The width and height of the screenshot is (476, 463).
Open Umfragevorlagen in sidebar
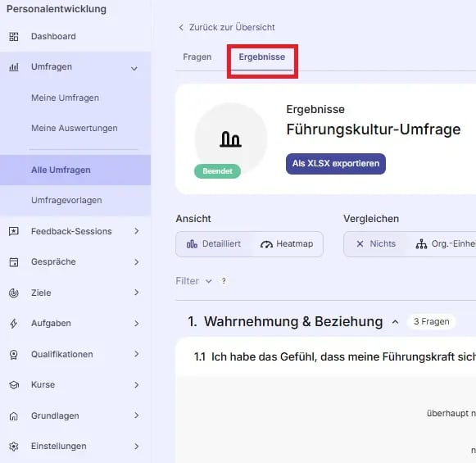[x=67, y=201]
